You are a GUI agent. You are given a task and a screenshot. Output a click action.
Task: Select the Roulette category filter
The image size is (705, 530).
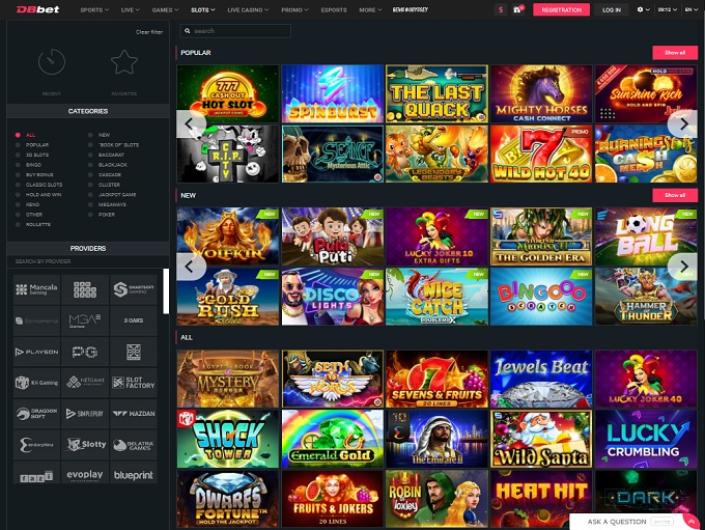click(37, 224)
